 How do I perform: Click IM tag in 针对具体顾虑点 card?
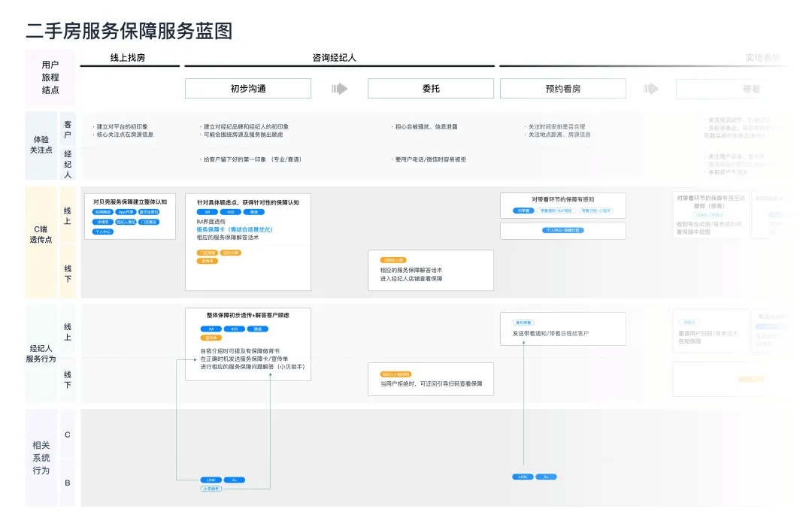(x=208, y=212)
